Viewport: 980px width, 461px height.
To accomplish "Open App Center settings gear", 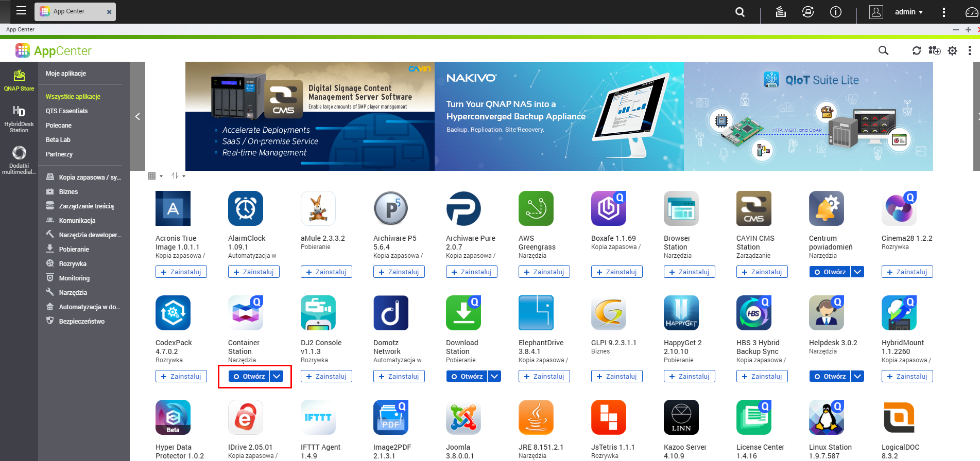I will 953,50.
